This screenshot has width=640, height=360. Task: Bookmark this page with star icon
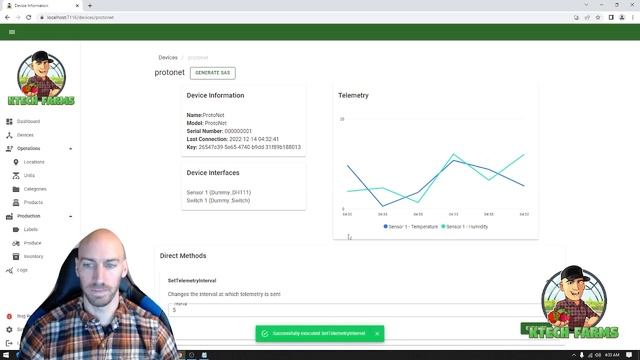click(598, 18)
